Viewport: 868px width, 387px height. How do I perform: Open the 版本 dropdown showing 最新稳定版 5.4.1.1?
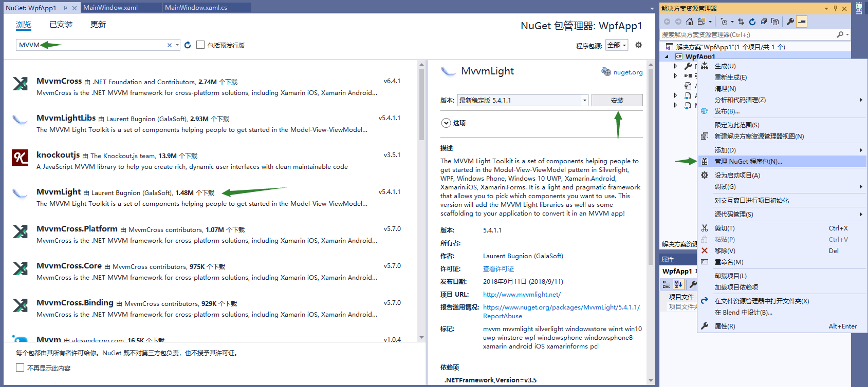[523, 100]
